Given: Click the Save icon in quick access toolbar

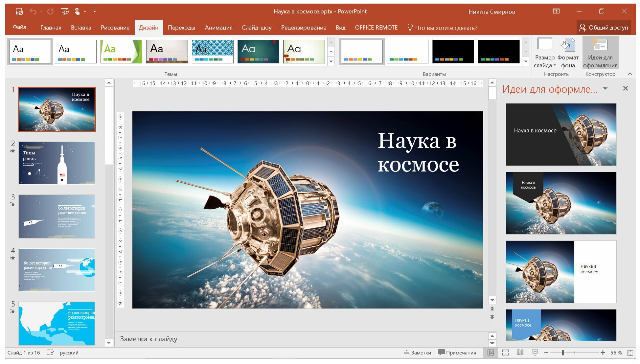Looking at the screenshot, I should (19, 11).
